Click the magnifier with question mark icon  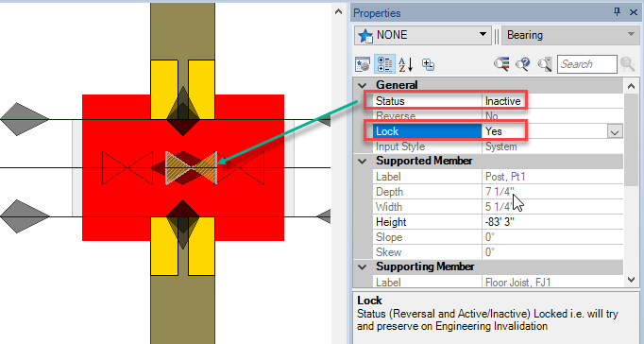click(x=523, y=64)
